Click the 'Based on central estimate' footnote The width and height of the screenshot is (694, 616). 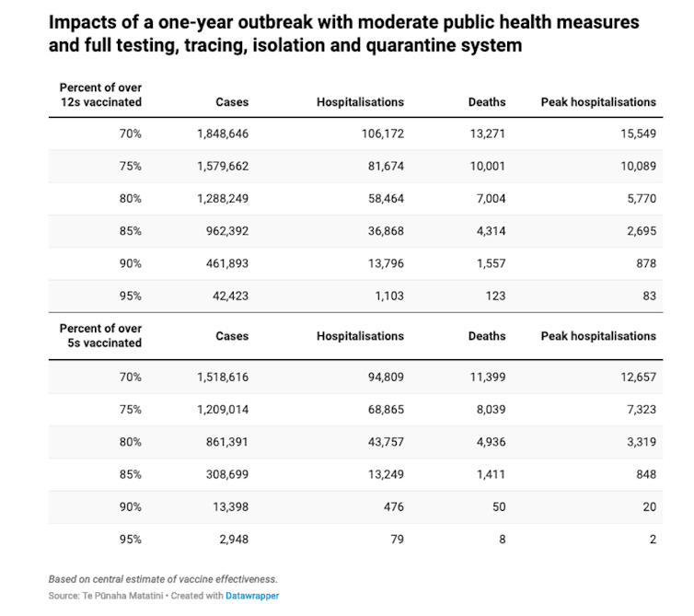pos(163,579)
